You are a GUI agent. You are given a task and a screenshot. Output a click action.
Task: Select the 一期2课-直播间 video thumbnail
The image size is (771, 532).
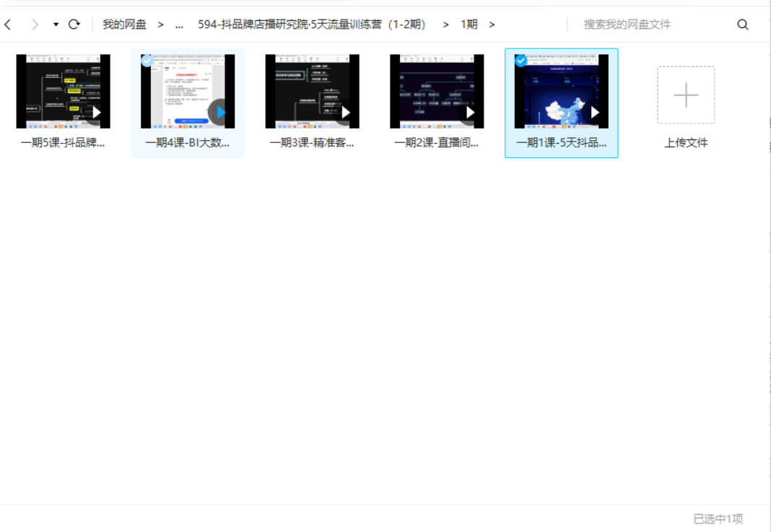point(437,92)
